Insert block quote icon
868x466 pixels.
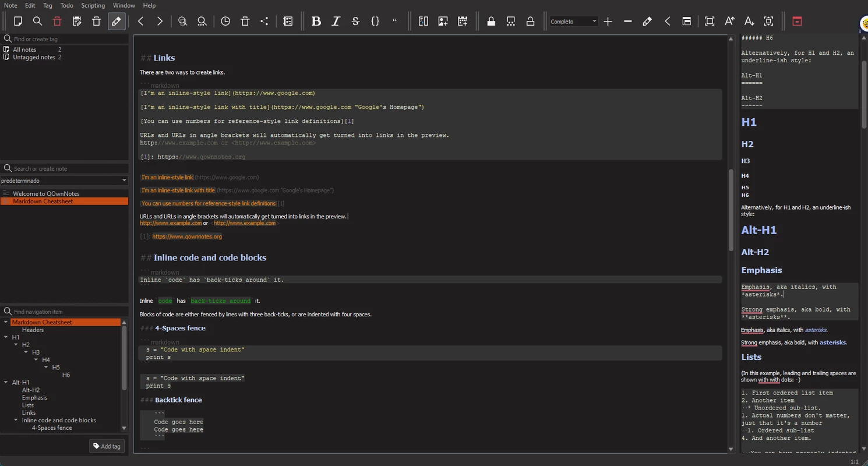click(x=395, y=22)
